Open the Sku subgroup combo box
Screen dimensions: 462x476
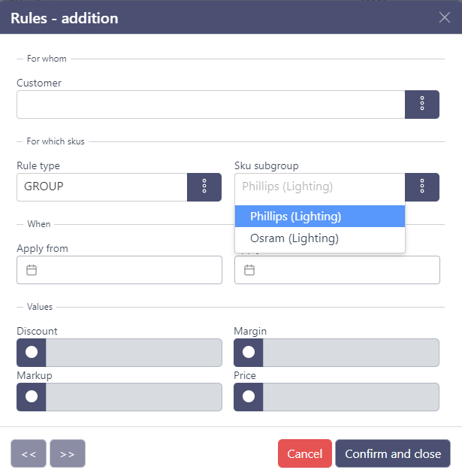tap(319, 187)
